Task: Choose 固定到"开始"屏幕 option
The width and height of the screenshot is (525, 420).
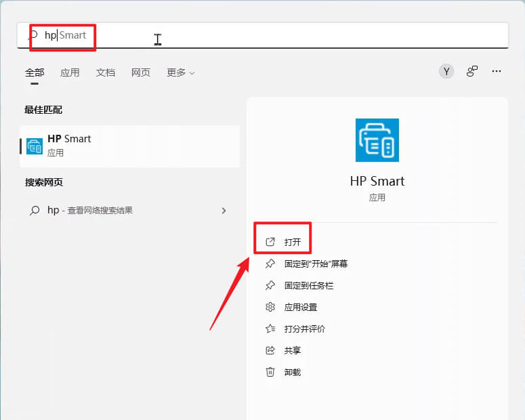Action: 316,264
